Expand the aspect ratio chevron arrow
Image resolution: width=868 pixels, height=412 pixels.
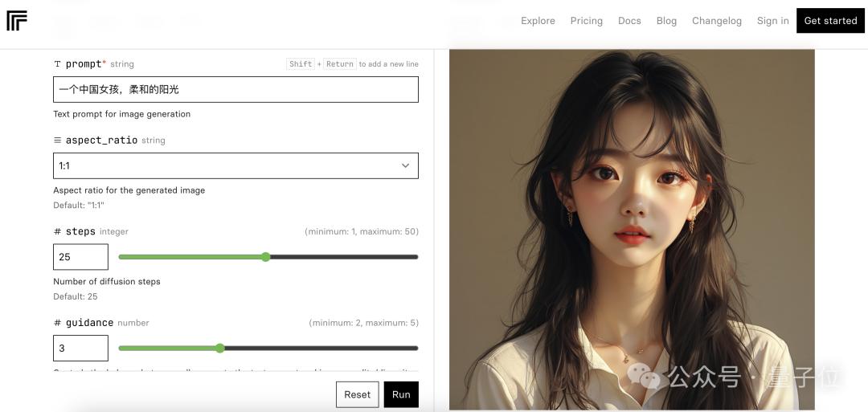405,166
